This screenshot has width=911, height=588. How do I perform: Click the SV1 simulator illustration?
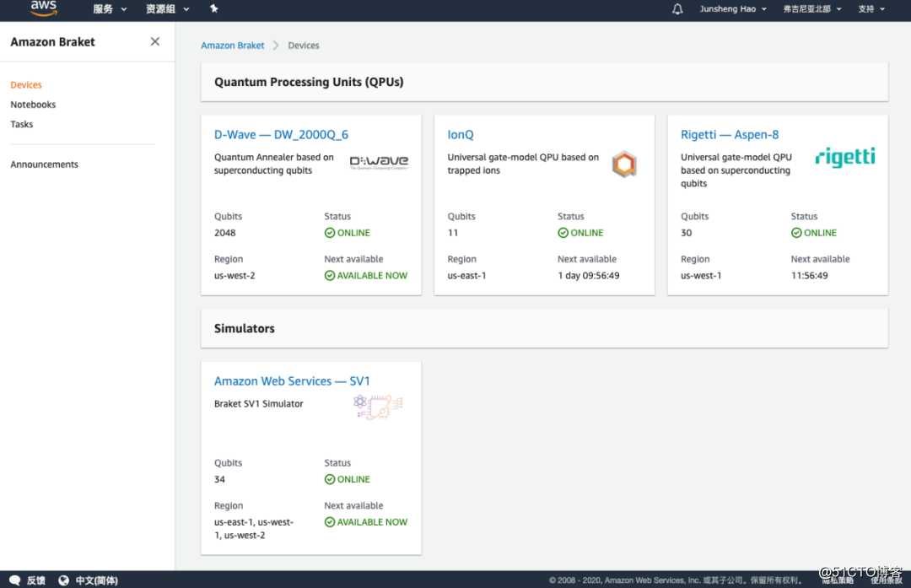[378, 406]
